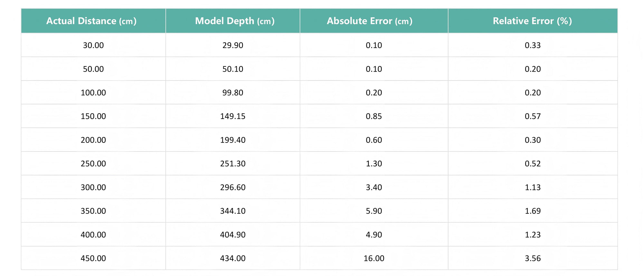Click the 5.90 absolute error cell
This screenshot has width=644, height=276.
[374, 211]
